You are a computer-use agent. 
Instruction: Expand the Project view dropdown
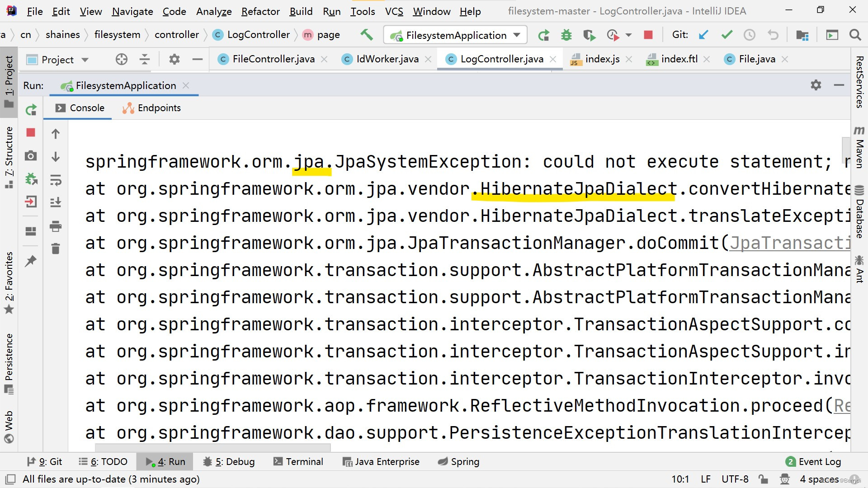pyautogui.click(x=85, y=60)
